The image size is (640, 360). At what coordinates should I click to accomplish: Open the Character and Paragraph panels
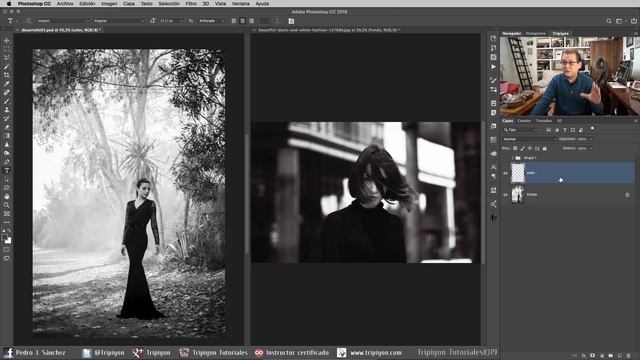pos(291,21)
